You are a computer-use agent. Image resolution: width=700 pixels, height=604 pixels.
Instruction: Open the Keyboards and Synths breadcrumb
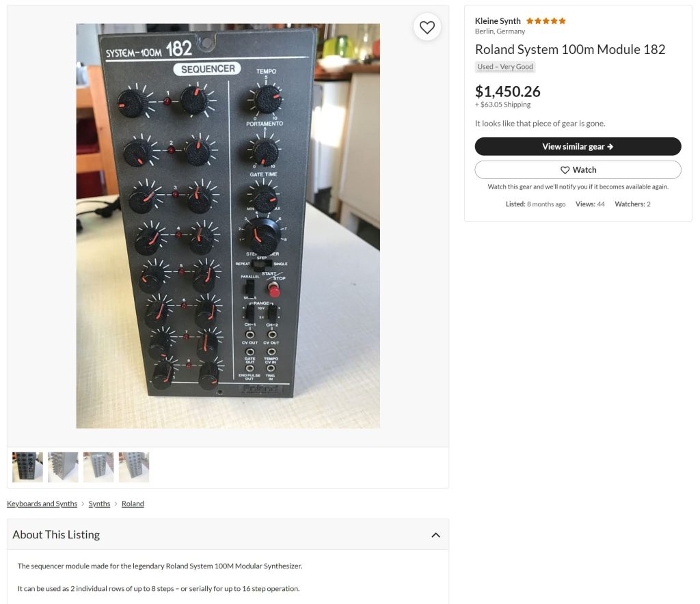(42, 503)
